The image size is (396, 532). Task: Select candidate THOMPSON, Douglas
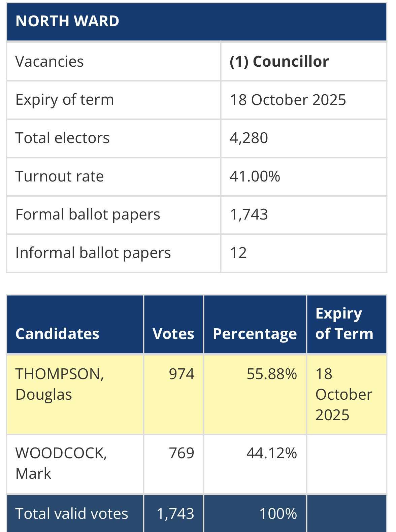click(60, 384)
